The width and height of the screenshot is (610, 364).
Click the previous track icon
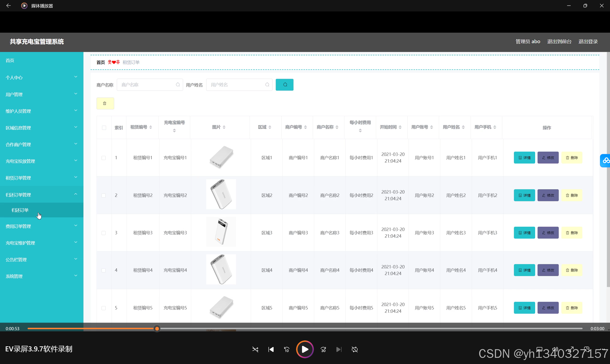click(271, 349)
